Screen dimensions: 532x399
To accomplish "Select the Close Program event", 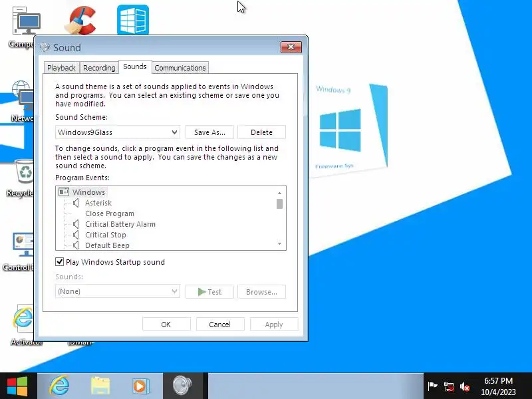I will [x=110, y=213].
